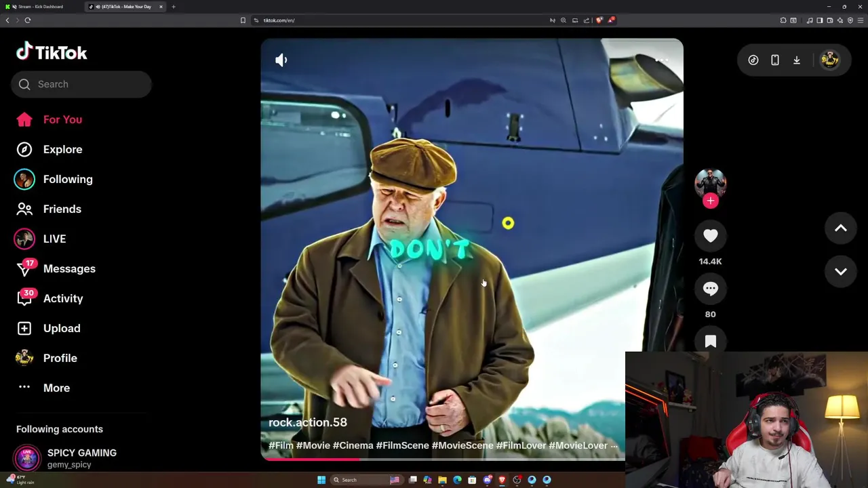Click the zoom magnifier icon in address bar
868x488 pixels.
tap(563, 20)
